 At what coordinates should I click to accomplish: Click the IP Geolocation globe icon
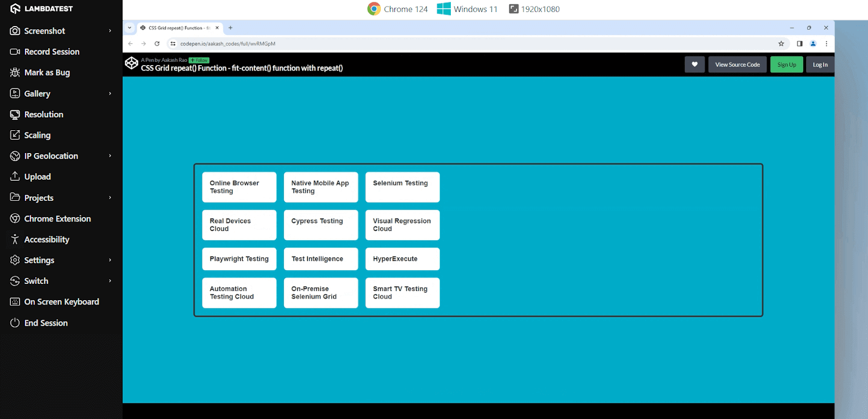[15, 156]
